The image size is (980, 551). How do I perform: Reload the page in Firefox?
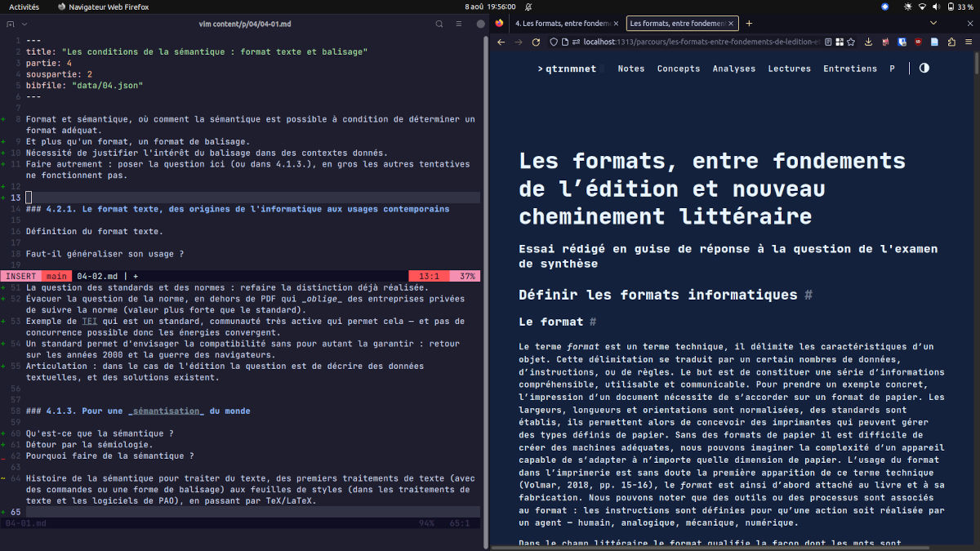536,42
